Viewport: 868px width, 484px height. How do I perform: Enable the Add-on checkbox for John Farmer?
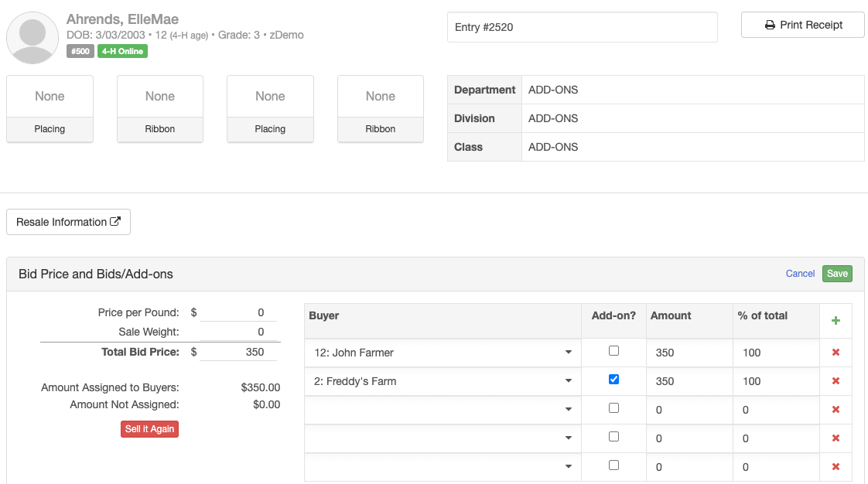pyautogui.click(x=613, y=350)
